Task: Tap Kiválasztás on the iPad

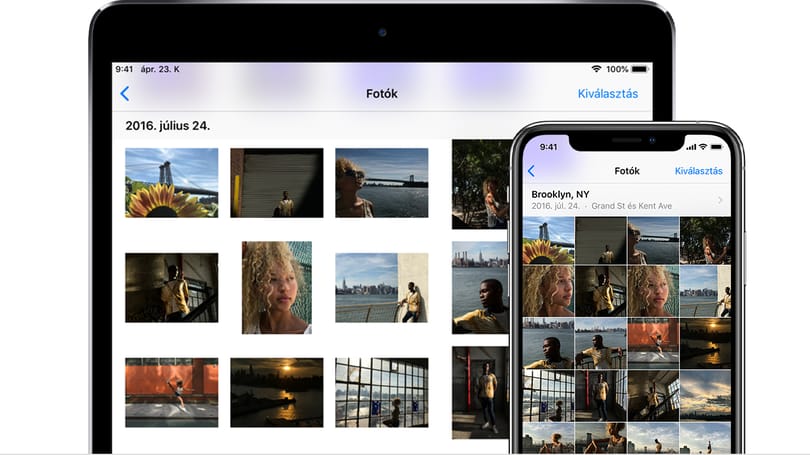Action: click(x=608, y=93)
